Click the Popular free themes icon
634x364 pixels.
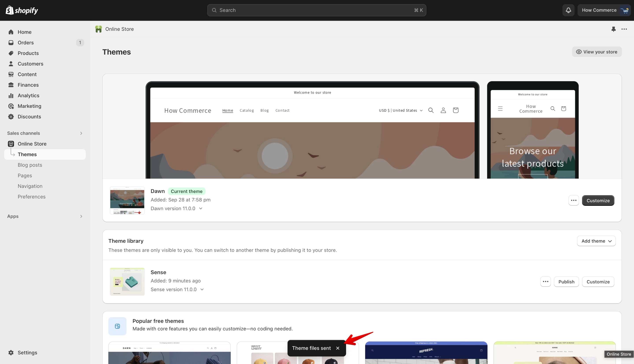pyautogui.click(x=117, y=326)
